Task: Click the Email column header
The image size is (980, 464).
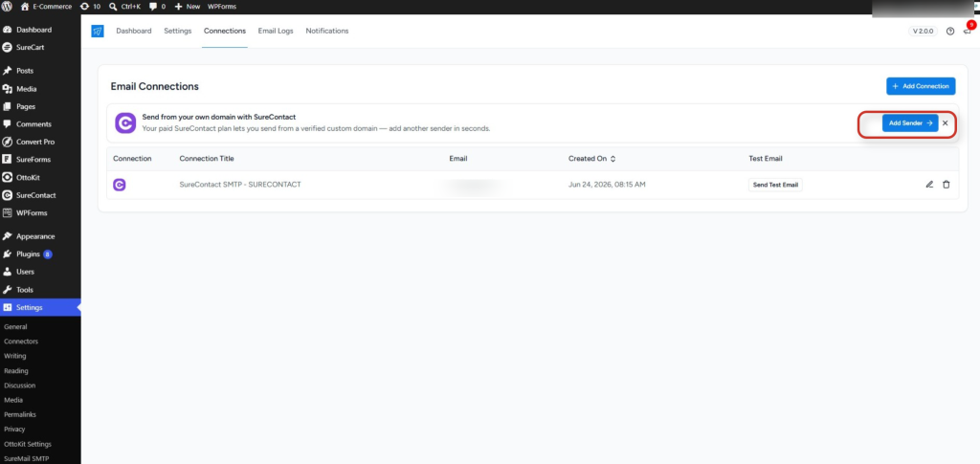Action: coord(458,159)
